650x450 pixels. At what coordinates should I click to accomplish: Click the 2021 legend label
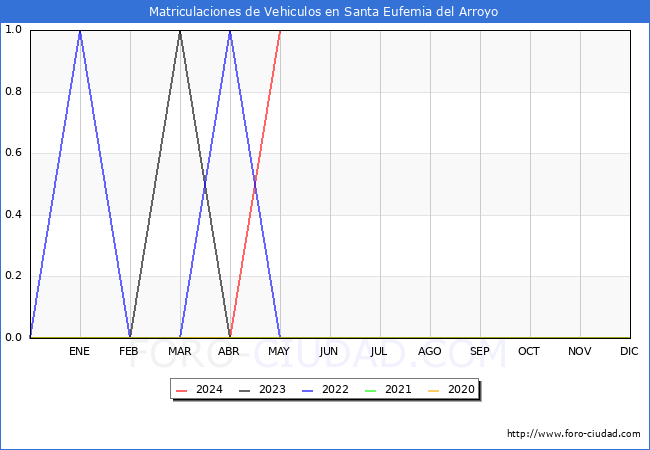click(x=398, y=390)
